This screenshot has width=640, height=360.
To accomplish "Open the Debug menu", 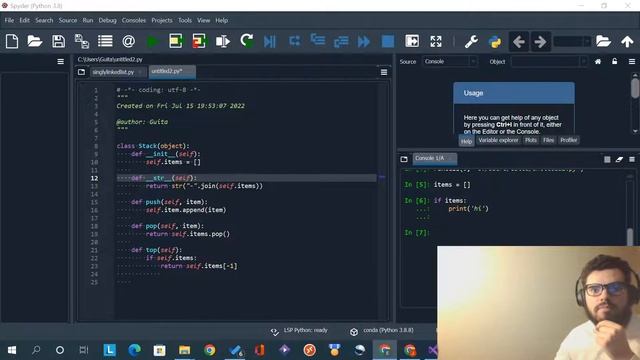I will pyautogui.click(x=107, y=20).
